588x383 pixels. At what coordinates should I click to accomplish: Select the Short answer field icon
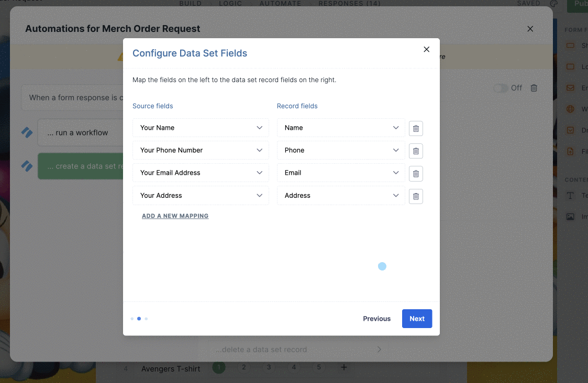(571, 46)
